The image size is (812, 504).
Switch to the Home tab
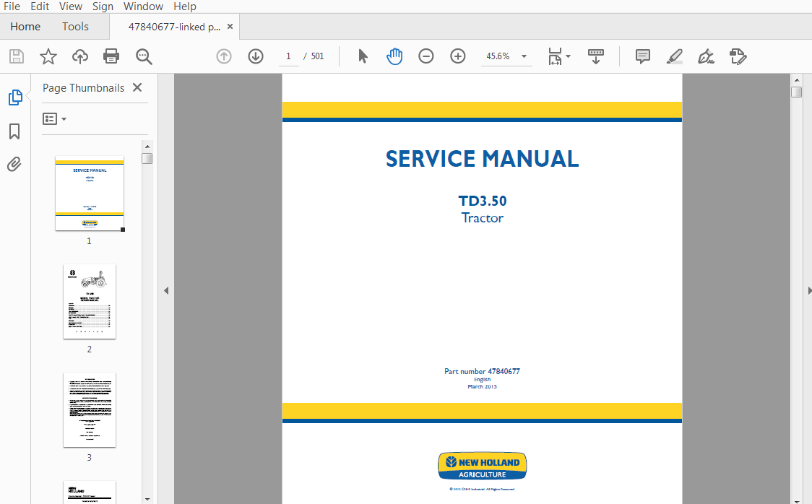pos(25,26)
